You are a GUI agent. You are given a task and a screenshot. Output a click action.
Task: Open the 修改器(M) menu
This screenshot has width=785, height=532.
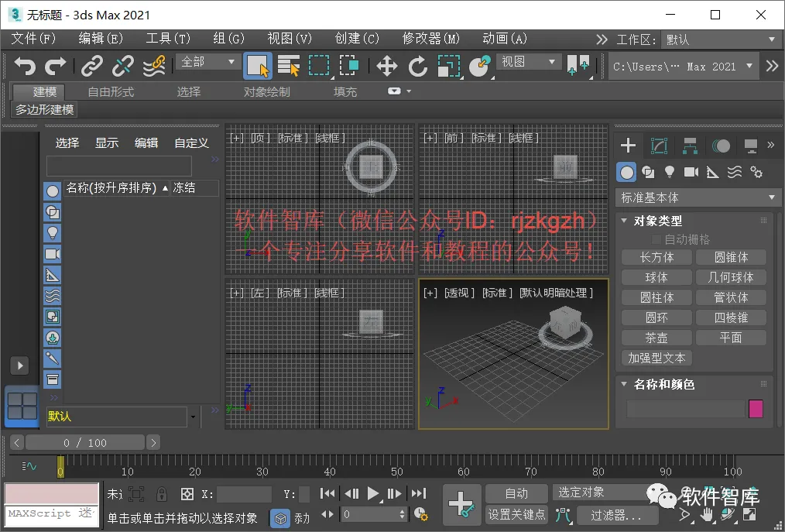(x=430, y=39)
